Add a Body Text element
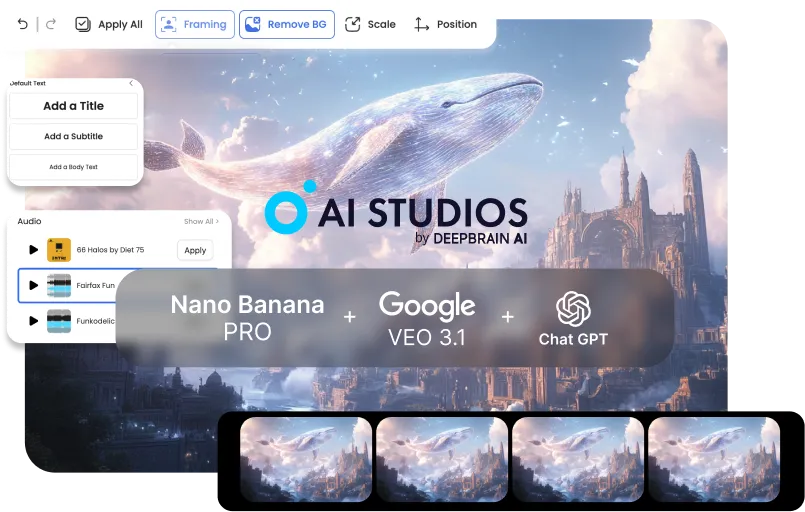Image resolution: width=805 pixels, height=512 pixels. click(x=73, y=167)
